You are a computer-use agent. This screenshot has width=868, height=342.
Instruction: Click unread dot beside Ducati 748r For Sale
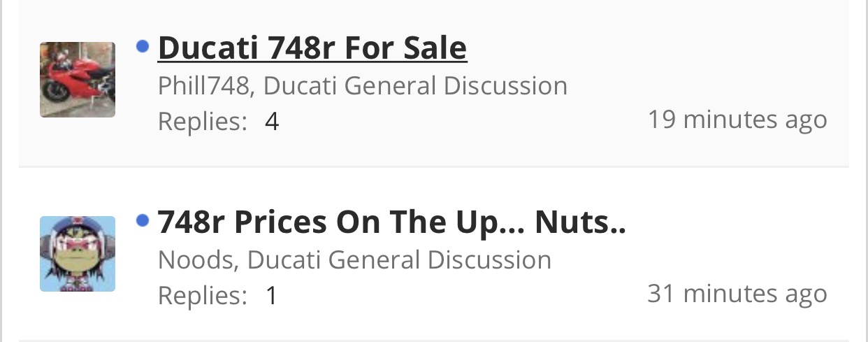point(143,47)
